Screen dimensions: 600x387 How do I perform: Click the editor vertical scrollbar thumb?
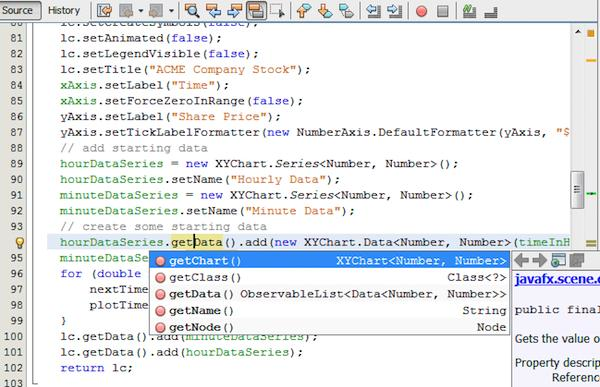coord(577,189)
